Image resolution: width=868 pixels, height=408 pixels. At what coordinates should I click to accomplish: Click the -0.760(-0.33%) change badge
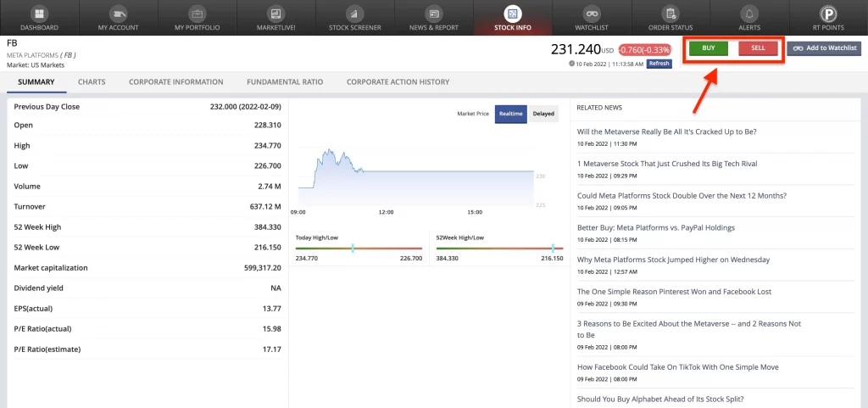[x=645, y=50]
